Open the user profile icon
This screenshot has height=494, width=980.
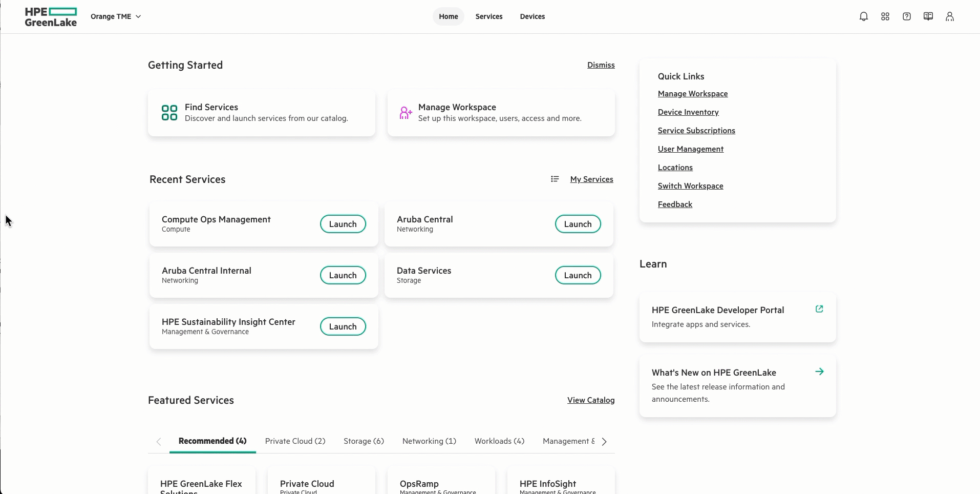pyautogui.click(x=949, y=16)
